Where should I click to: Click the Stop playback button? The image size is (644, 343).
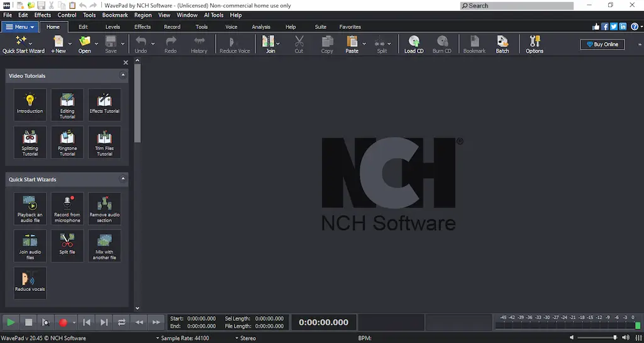[x=28, y=322]
